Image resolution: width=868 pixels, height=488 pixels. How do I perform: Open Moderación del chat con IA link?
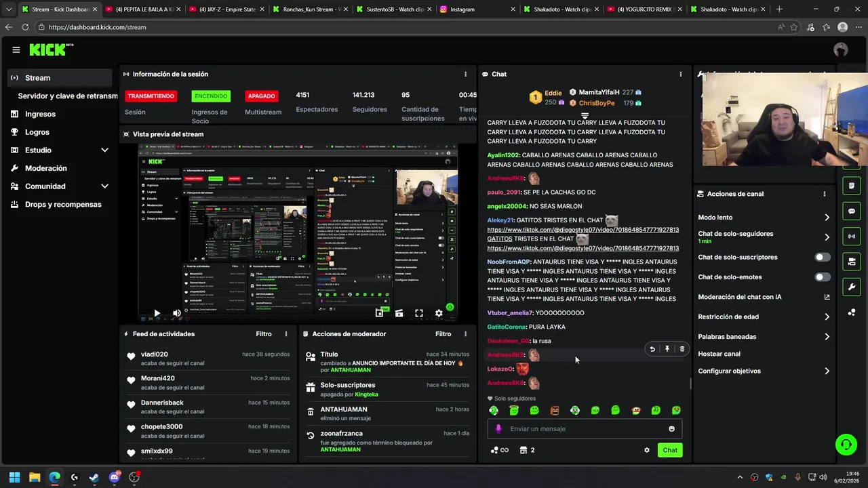764,297
